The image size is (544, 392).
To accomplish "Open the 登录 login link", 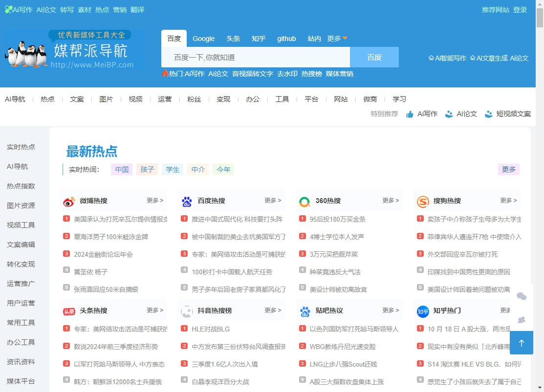I will coord(520,10).
